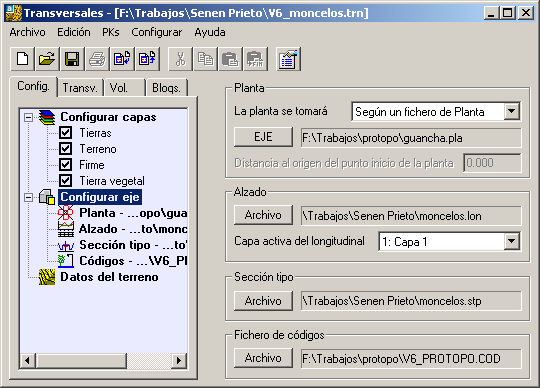
Task: Click the copy toolbar icon
Action: pos(205,59)
